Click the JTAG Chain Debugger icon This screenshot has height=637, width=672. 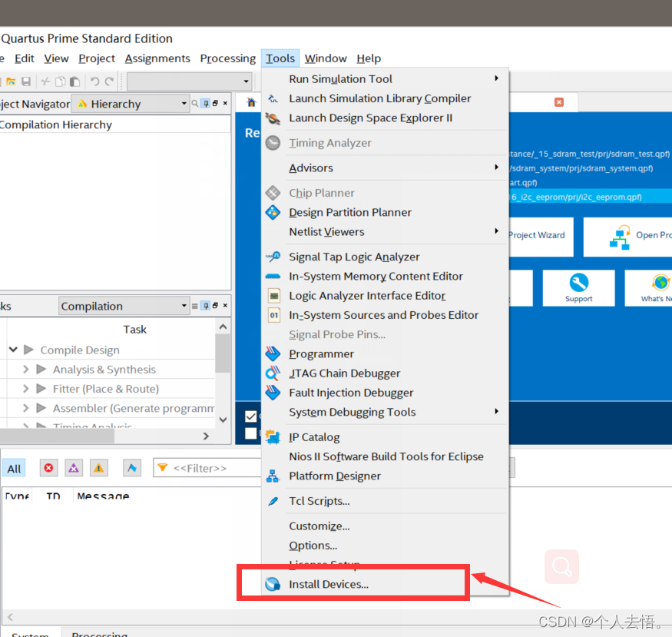273,373
